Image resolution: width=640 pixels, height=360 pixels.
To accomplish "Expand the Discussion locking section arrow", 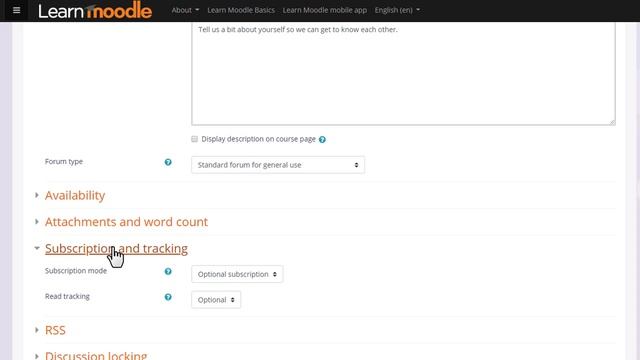I will [37, 356].
